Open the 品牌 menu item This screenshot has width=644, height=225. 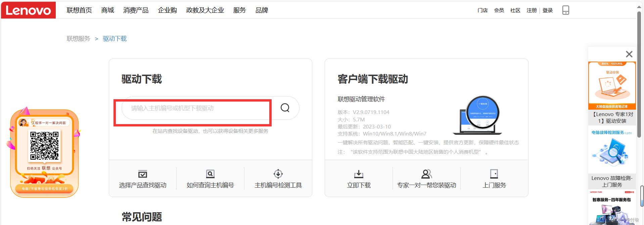[x=262, y=10]
